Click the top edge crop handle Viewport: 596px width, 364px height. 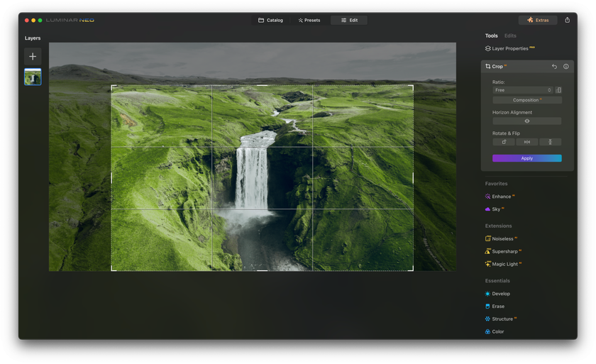tap(263, 85)
